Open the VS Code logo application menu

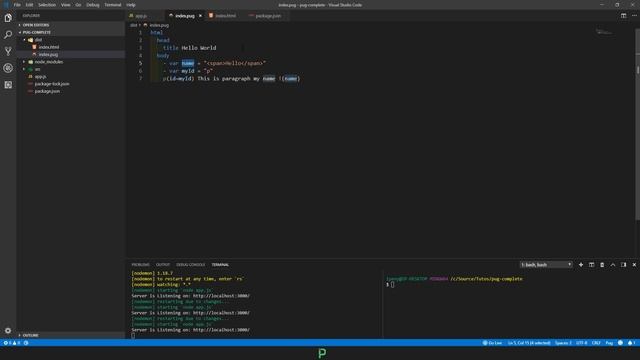click(6, 5)
